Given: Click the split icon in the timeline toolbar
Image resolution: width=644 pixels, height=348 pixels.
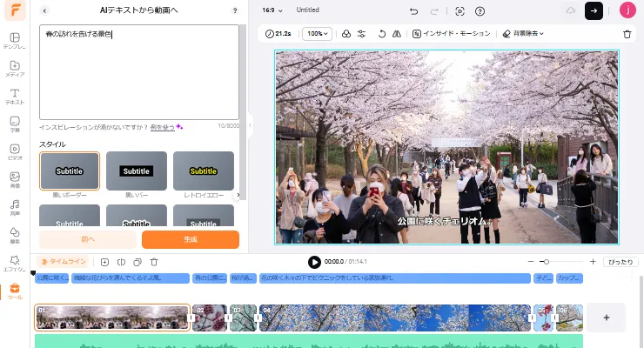Looking at the screenshot, I should [121, 261].
